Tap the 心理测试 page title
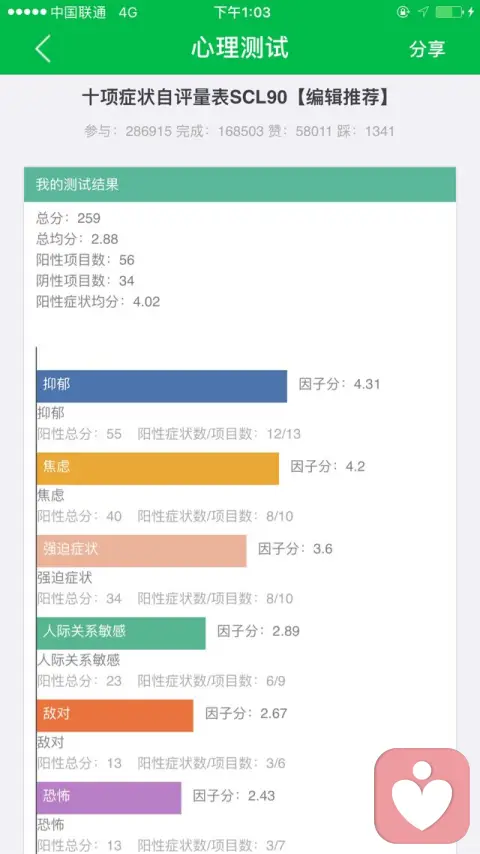 240,48
